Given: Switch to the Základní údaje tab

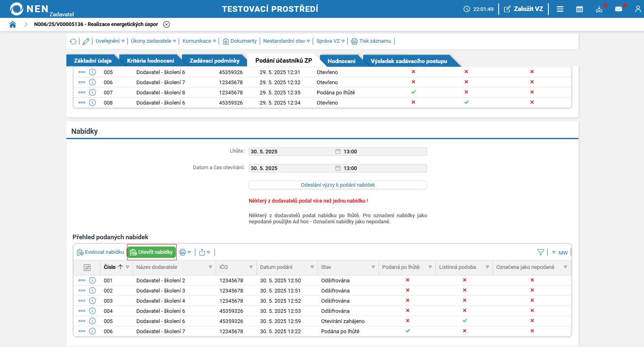Looking at the screenshot, I should 92,61.
